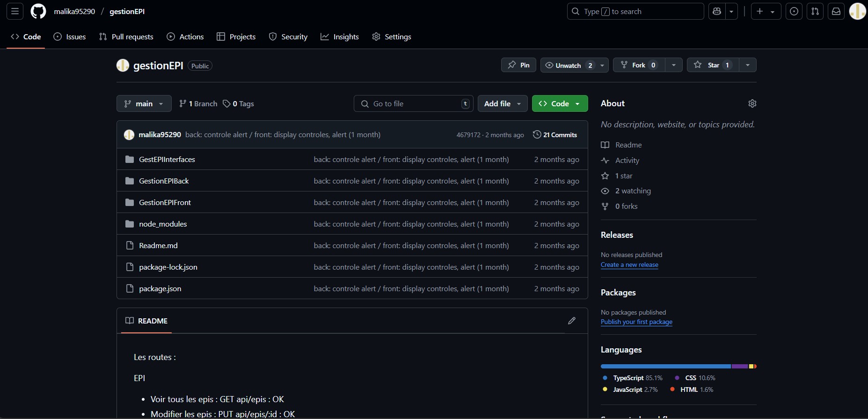Open the Projects tab
Viewport: 868px width, 419px height.
coord(236,37)
